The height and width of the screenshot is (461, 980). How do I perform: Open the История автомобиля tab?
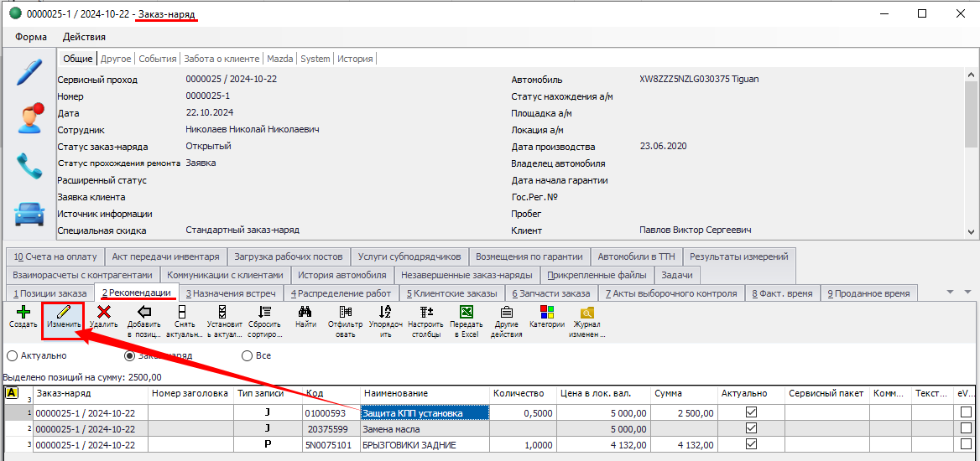pos(342,275)
